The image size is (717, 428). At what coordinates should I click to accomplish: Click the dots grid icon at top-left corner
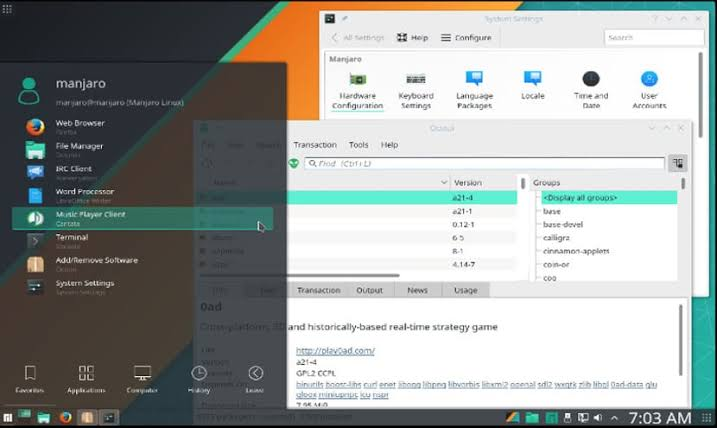7,9
